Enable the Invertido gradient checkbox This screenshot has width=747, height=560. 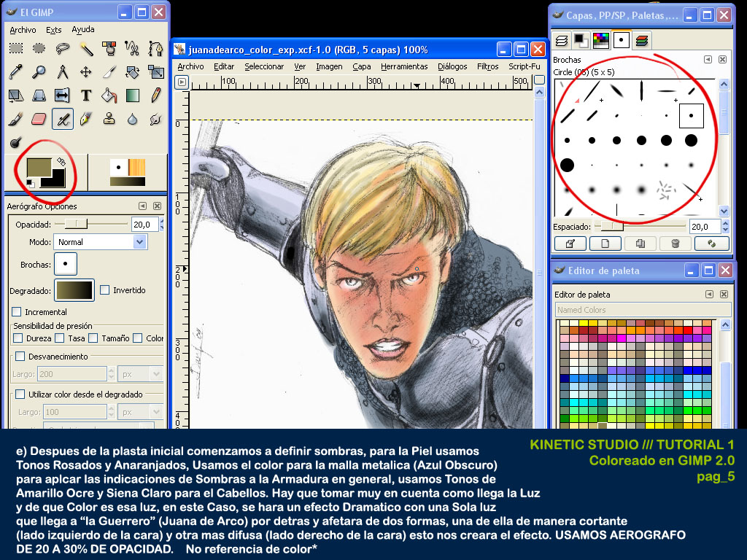pos(105,290)
